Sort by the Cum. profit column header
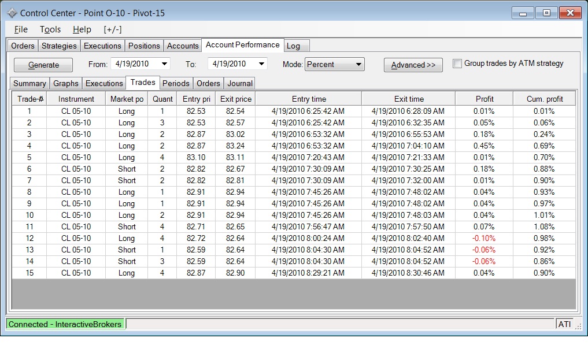The width and height of the screenshot is (588, 364). [545, 99]
